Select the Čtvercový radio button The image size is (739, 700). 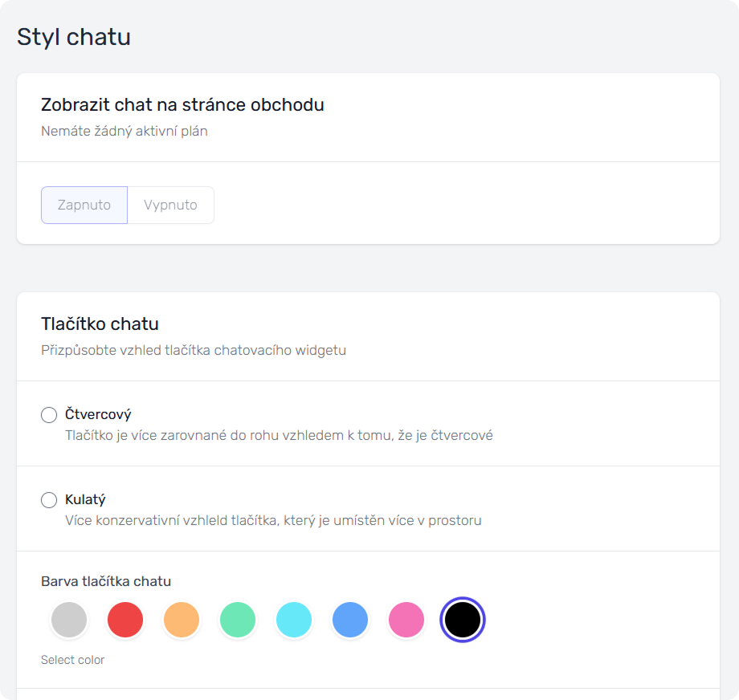coord(49,415)
